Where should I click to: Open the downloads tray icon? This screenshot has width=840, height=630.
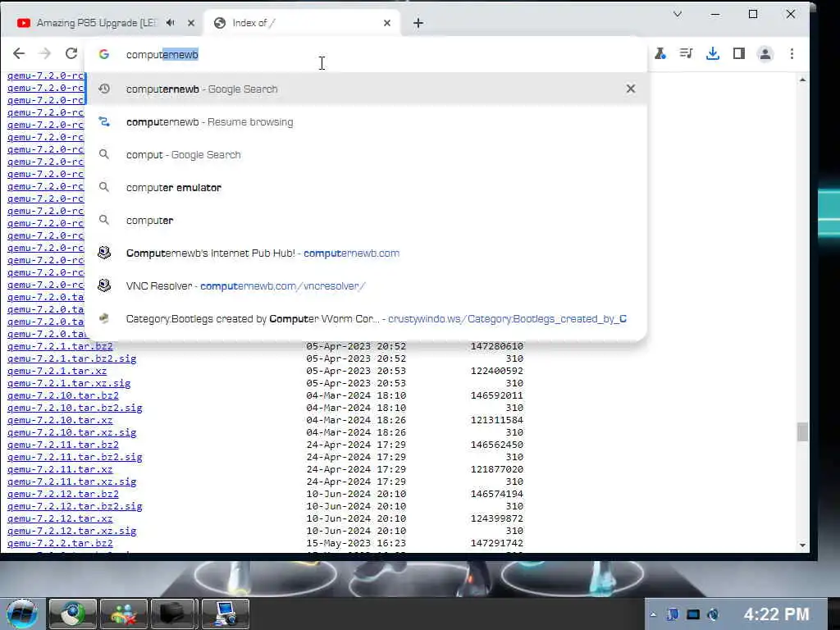click(x=713, y=53)
